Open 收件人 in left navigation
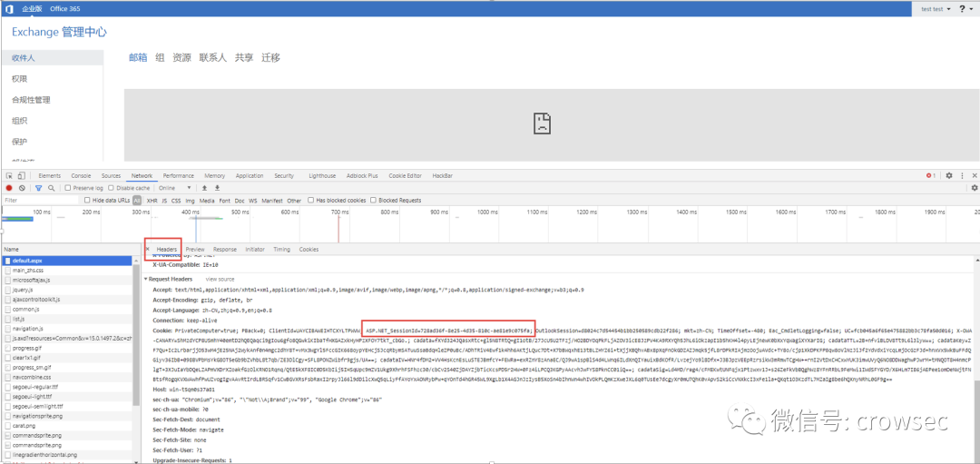980x464 pixels. click(x=51, y=58)
